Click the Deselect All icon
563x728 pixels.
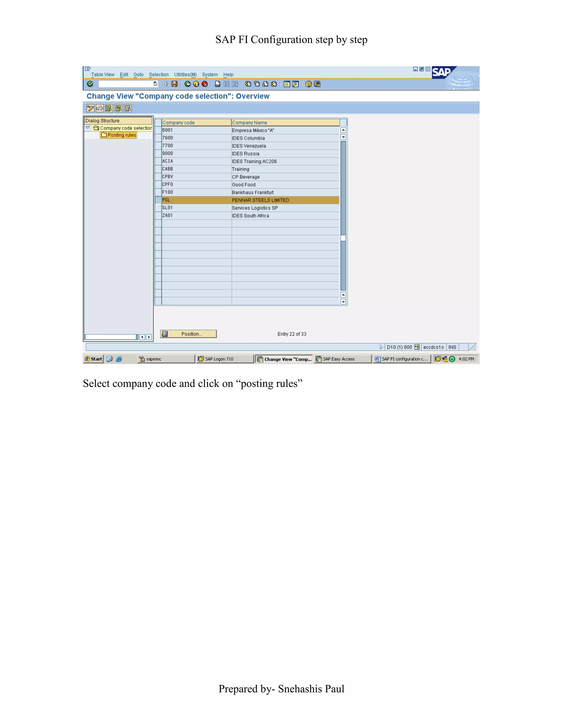click(x=127, y=108)
